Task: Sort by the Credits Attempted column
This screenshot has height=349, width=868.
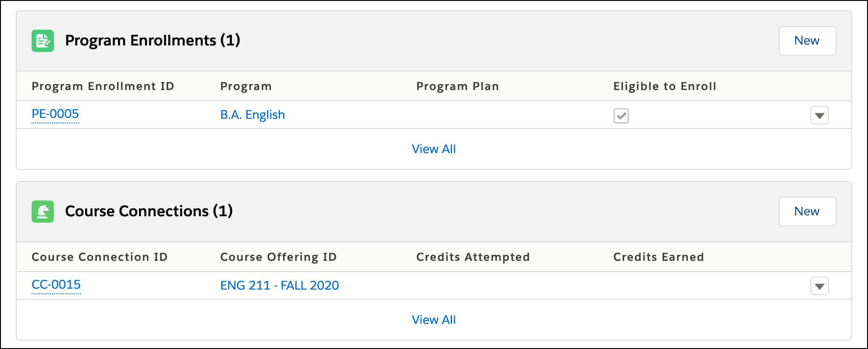Action: tap(473, 257)
